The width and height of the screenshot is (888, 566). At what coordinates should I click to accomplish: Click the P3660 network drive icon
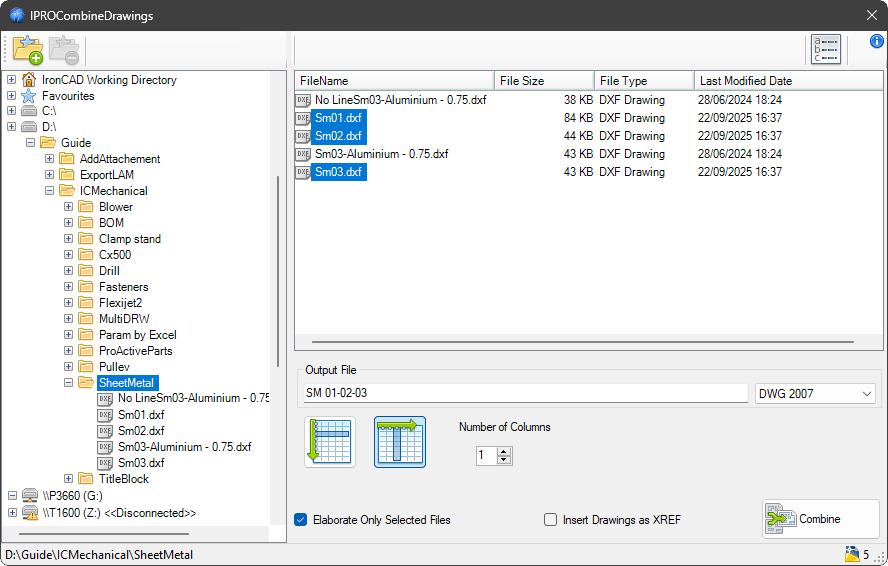[29, 496]
